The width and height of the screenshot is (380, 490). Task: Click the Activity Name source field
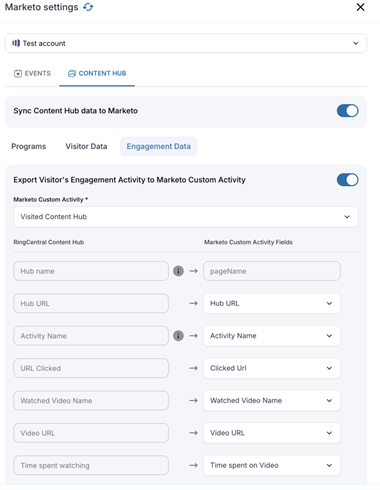click(x=91, y=336)
